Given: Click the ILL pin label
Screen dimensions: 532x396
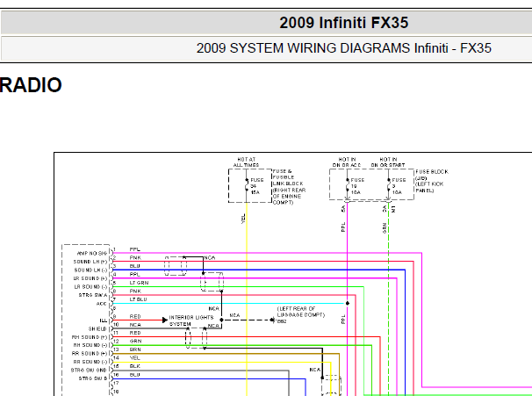Looking at the screenshot, I should click(103, 320).
